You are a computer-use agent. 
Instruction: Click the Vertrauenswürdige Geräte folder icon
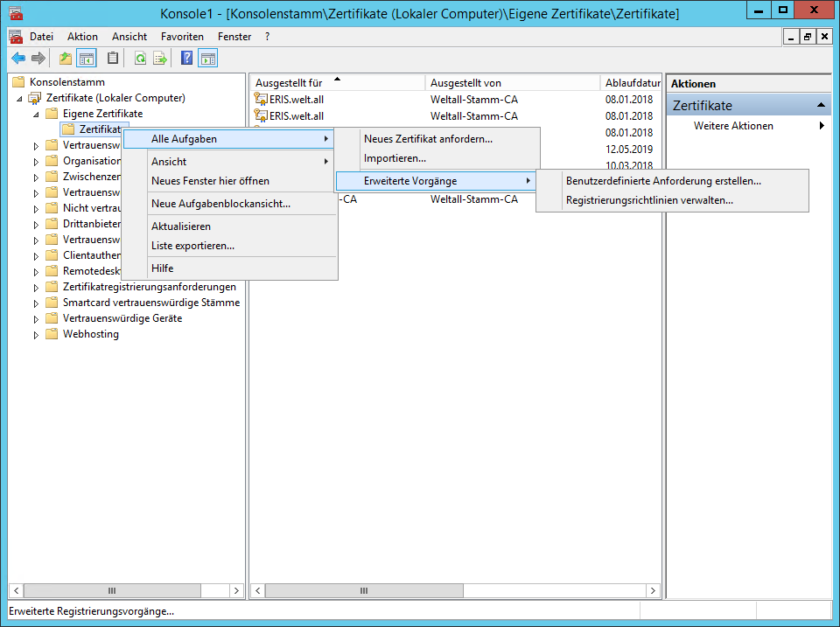(52, 318)
